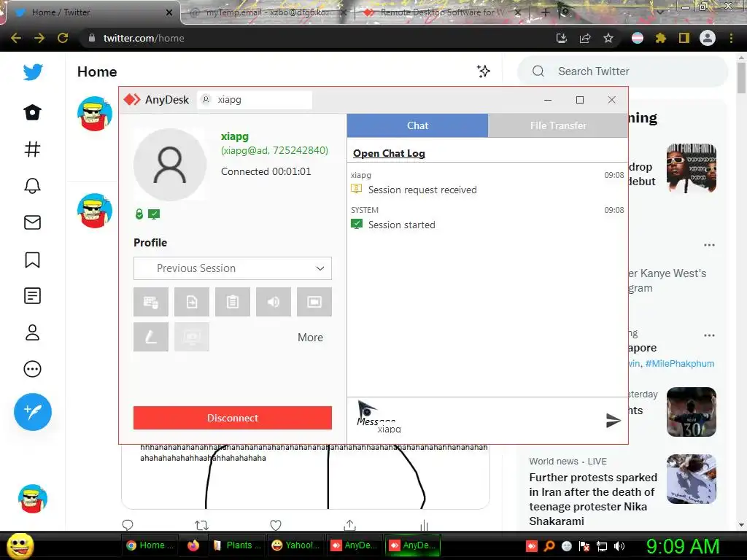This screenshot has width=747, height=560.
Task: Switch to the File Transfer tab
Action: click(558, 125)
